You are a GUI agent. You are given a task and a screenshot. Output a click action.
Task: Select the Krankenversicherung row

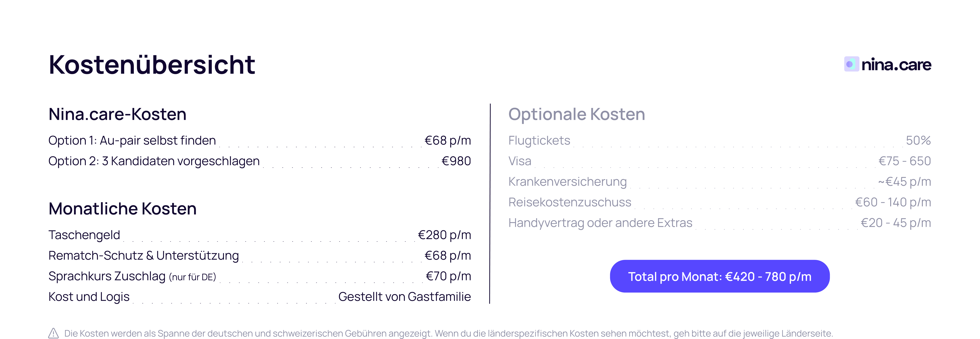click(x=567, y=181)
